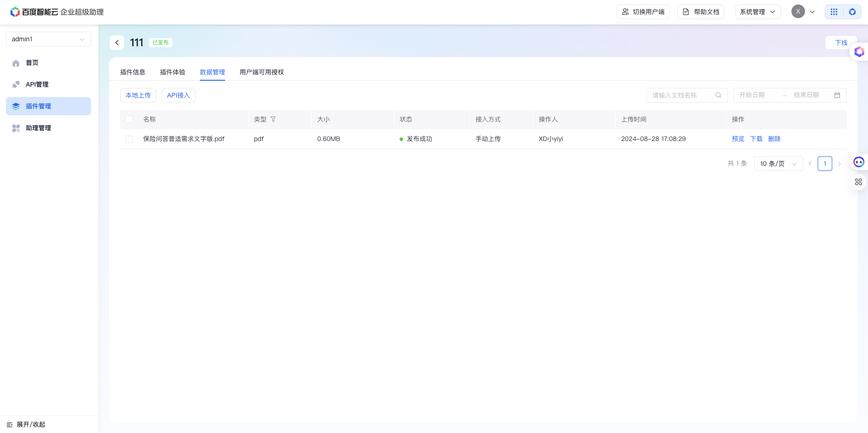Click the Baidu AI Cloud logo
This screenshot has height=433, width=868.
(57, 12)
